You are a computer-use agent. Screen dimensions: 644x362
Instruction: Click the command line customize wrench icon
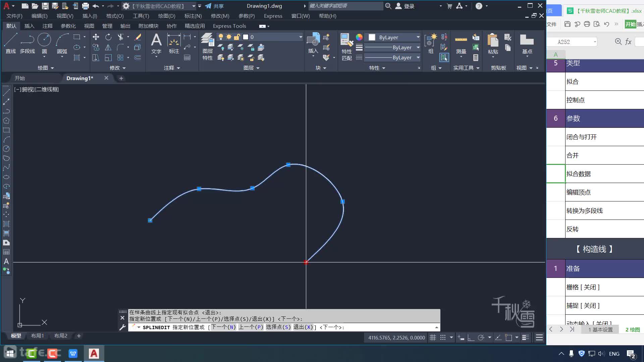point(122,327)
